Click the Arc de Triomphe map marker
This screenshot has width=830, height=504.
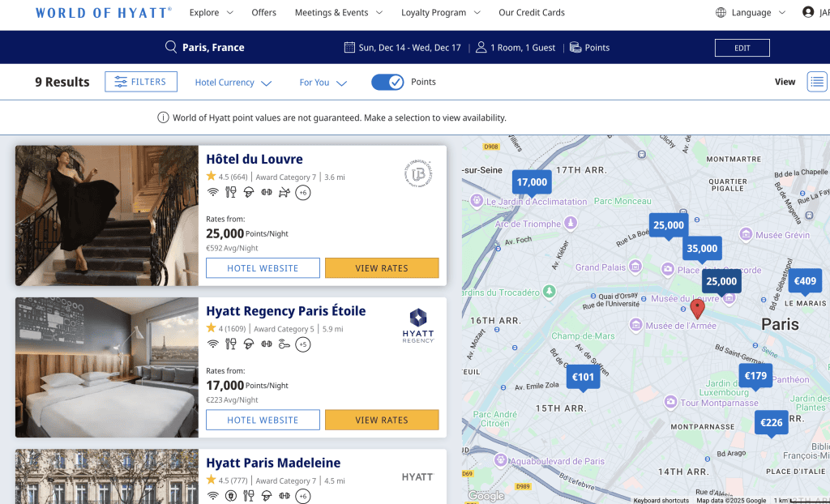pyautogui.click(x=571, y=223)
